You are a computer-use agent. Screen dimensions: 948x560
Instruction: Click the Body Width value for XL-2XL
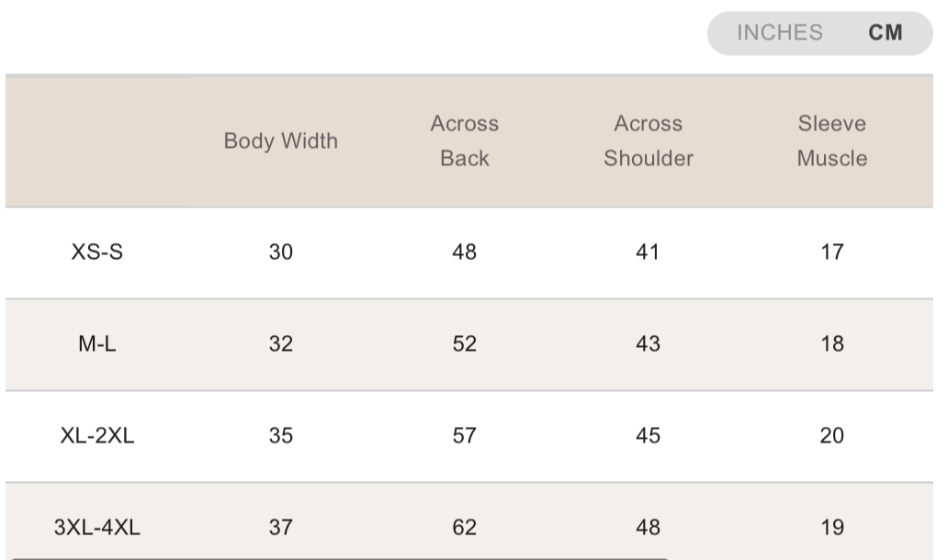point(281,436)
